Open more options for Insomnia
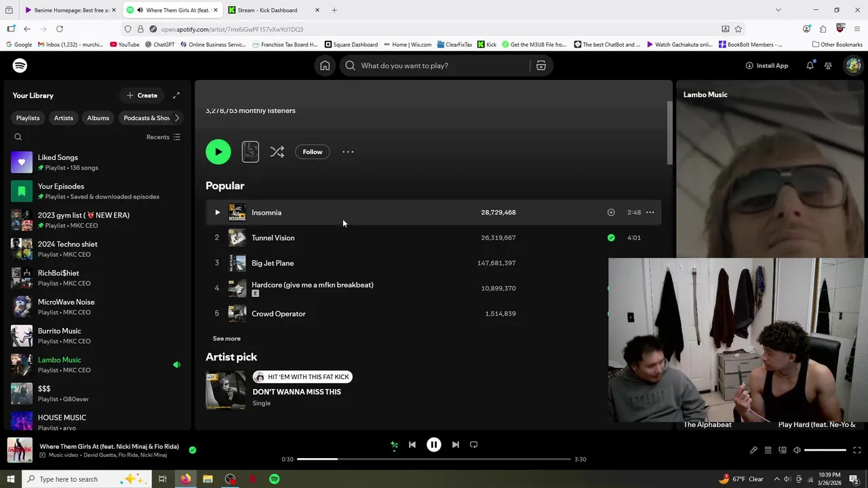 tap(650, 212)
